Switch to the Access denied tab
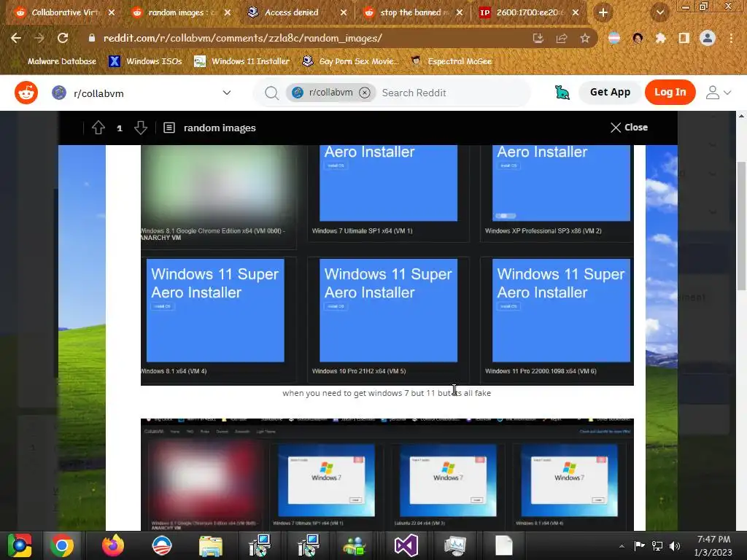Screen dimensions: 747x560 pyautogui.click(x=292, y=12)
